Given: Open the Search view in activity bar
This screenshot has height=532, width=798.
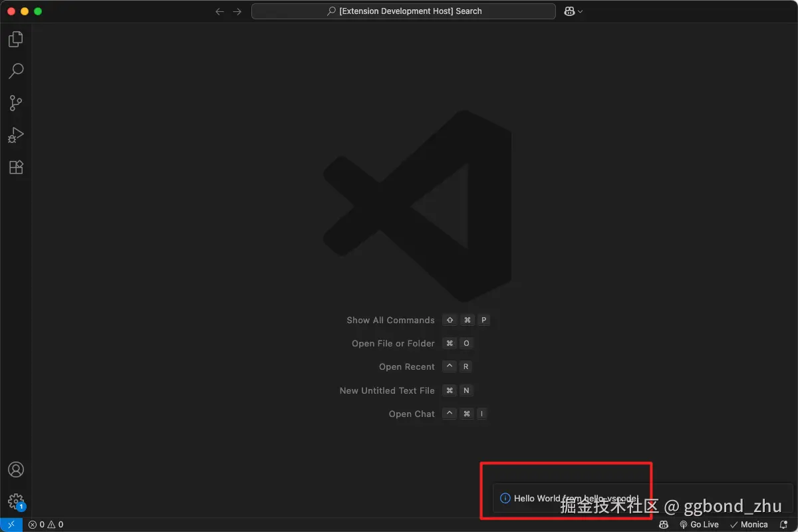Looking at the screenshot, I should (16, 70).
